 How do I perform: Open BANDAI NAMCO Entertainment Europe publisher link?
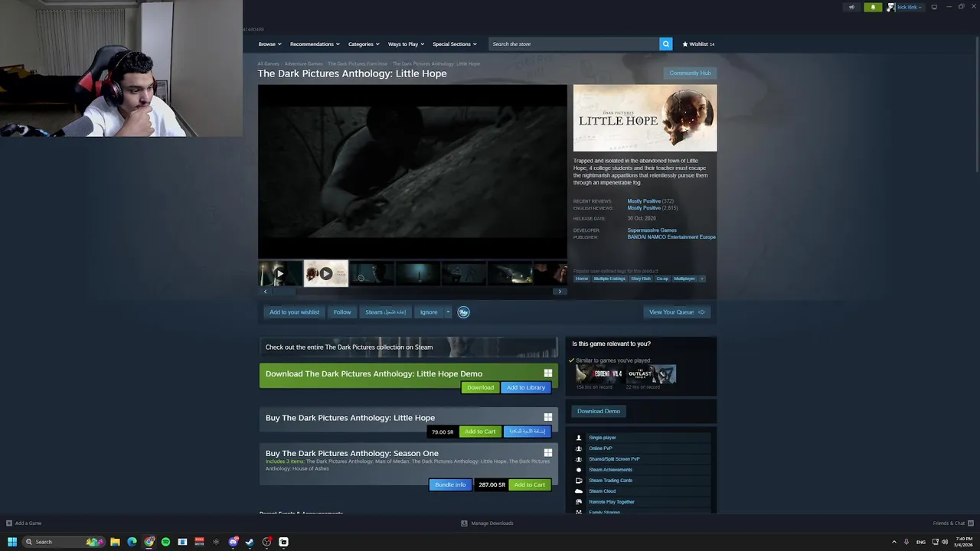[x=671, y=237]
